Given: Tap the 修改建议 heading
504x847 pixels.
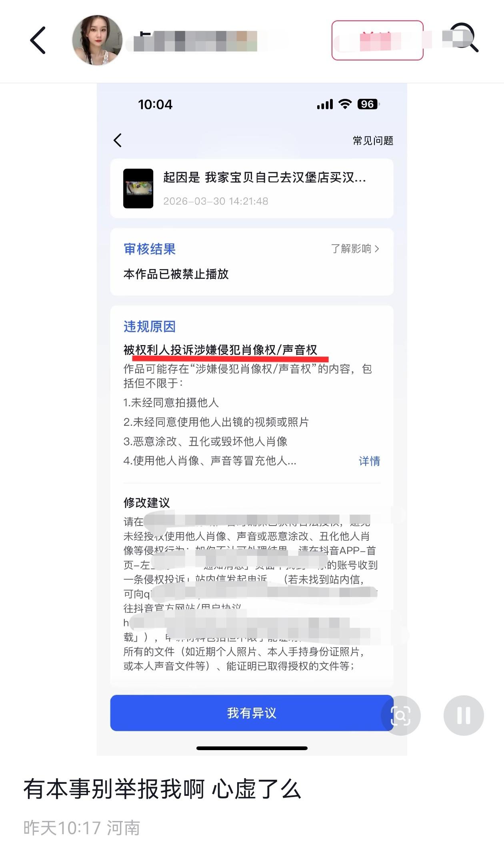Looking at the screenshot, I should 146,503.
